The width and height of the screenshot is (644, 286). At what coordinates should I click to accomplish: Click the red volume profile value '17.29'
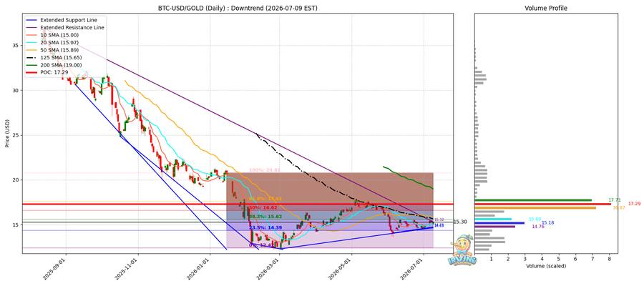coord(634,204)
